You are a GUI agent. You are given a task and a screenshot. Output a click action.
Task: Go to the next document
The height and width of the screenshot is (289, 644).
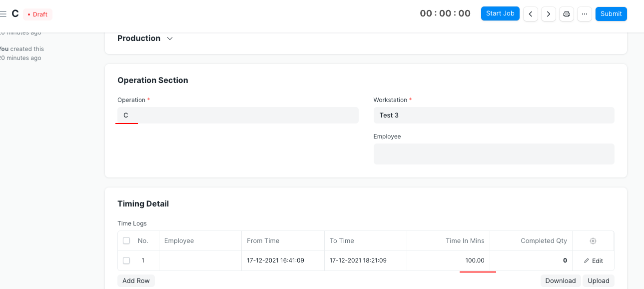pos(548,13)
